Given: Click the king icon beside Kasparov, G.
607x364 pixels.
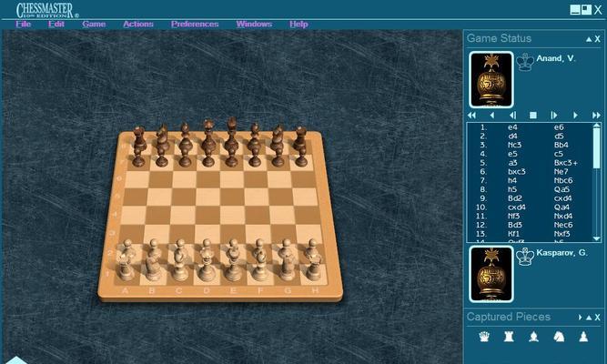Looking at the screenshot, I should (525, 257).
